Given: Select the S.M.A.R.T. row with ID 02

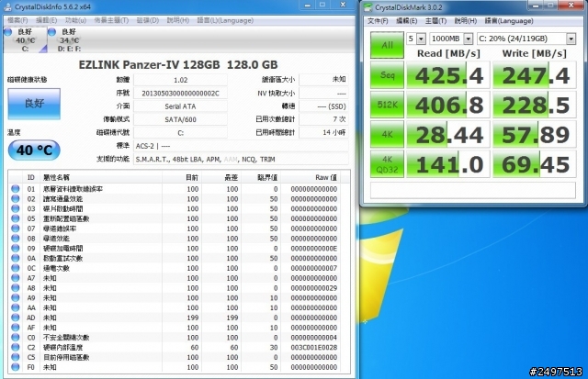Looking at the screenshot, I should [x=175, y=199].
